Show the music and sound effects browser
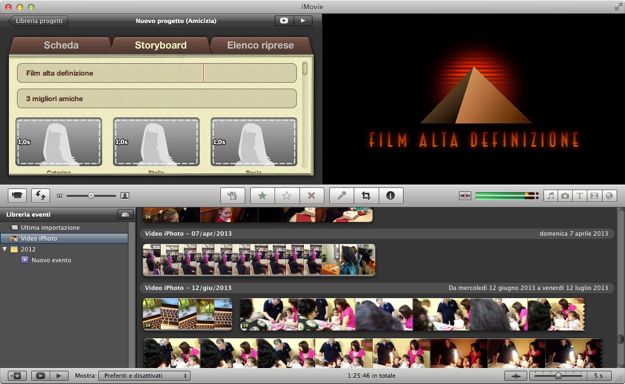Image resolution: width=625 pixels, height=384 pixels. tap(550, 196)
